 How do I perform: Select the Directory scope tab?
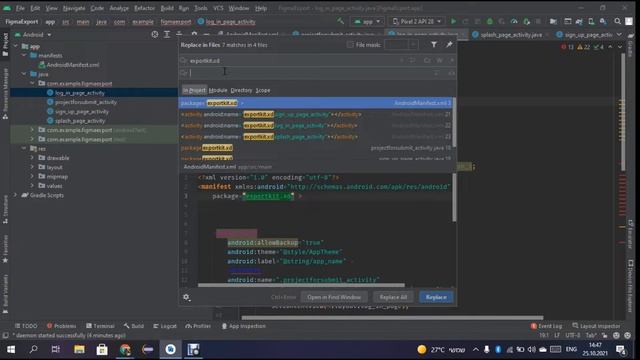point(241,90)
